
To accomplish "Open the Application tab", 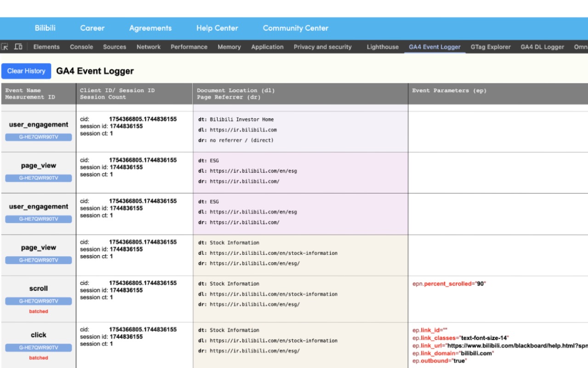I will 267,47.
